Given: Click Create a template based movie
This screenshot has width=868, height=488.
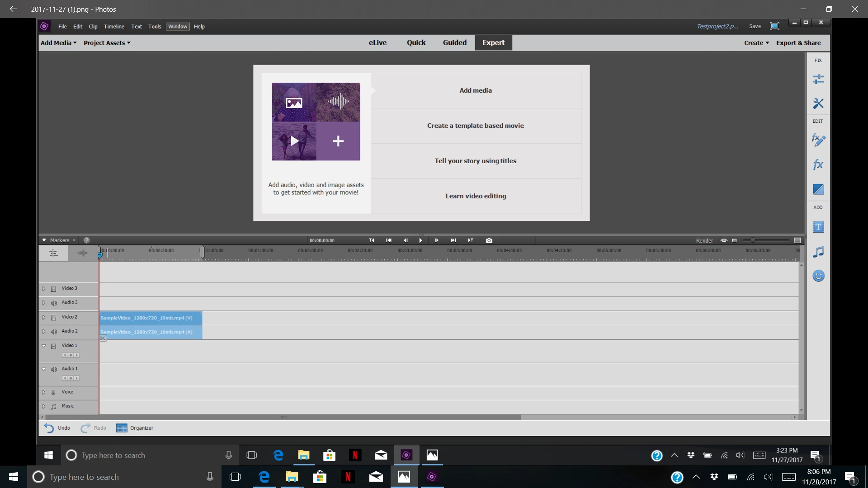Looking at the screenshot, I should coord(475,126).
